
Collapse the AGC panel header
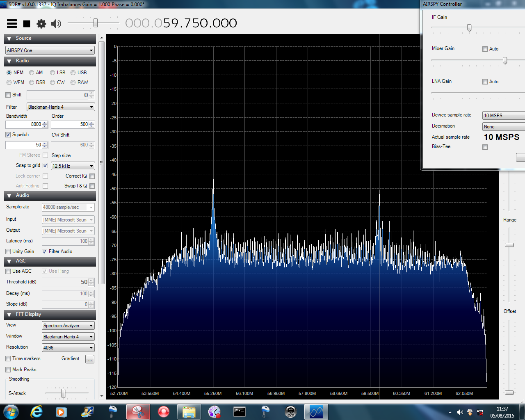50,261
